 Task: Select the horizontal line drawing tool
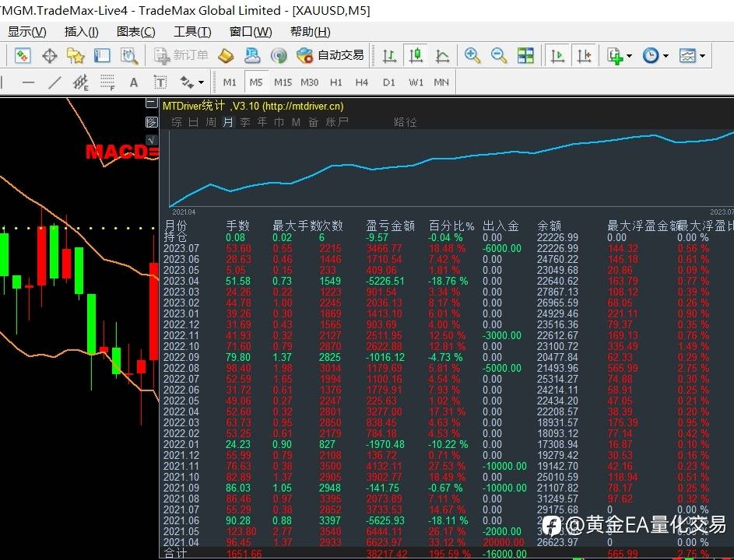point(29,82)
